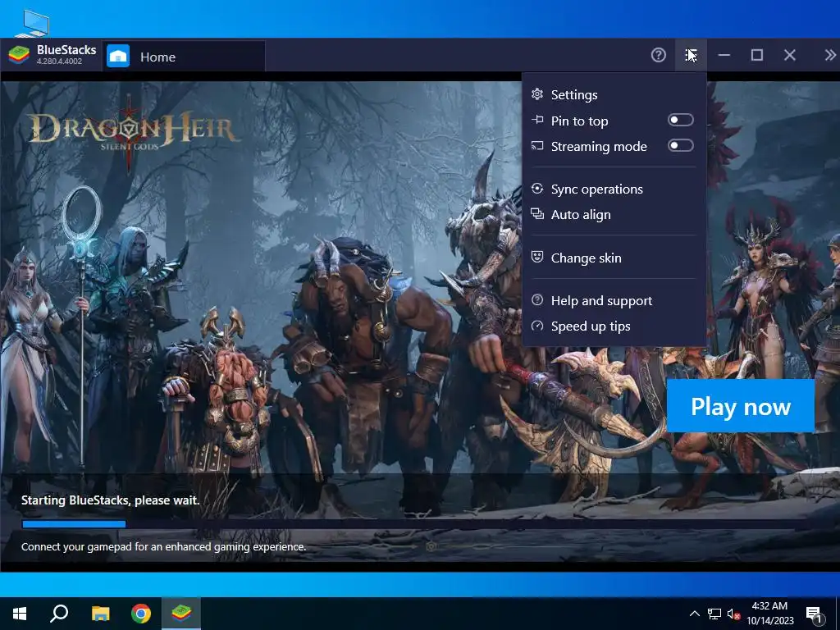The width and height of the screenshot is (840, 630).
Task: Open File Explorer from the taskbar
Action: click(x=100, y=614)
